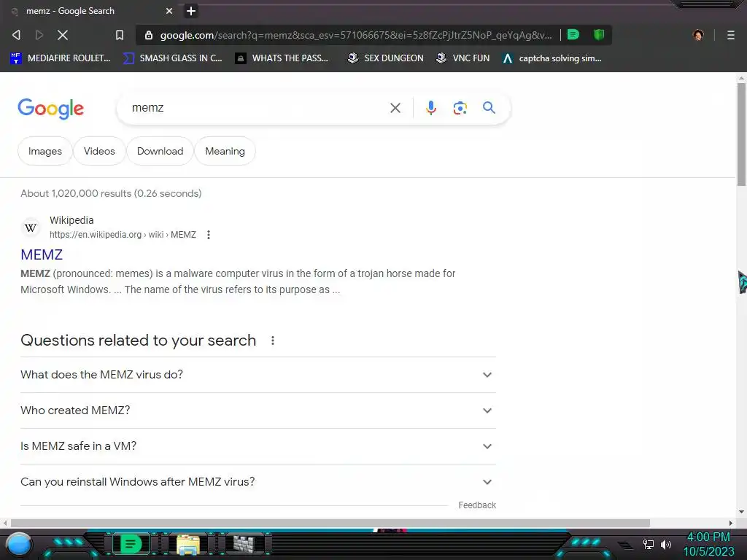Open three-dot menu next to Questions related heading
This screenshot has height=560, width=747.
[x=273, y=341]
